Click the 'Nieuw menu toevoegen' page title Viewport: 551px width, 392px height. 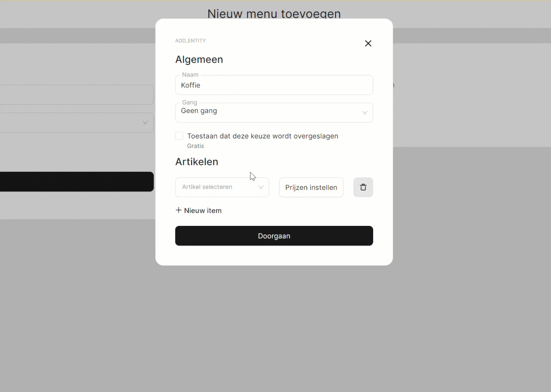coord(274,14)
